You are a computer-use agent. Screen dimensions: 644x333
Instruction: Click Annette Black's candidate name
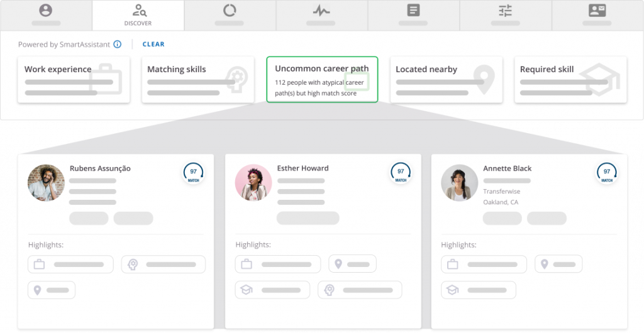click(507, 168)
